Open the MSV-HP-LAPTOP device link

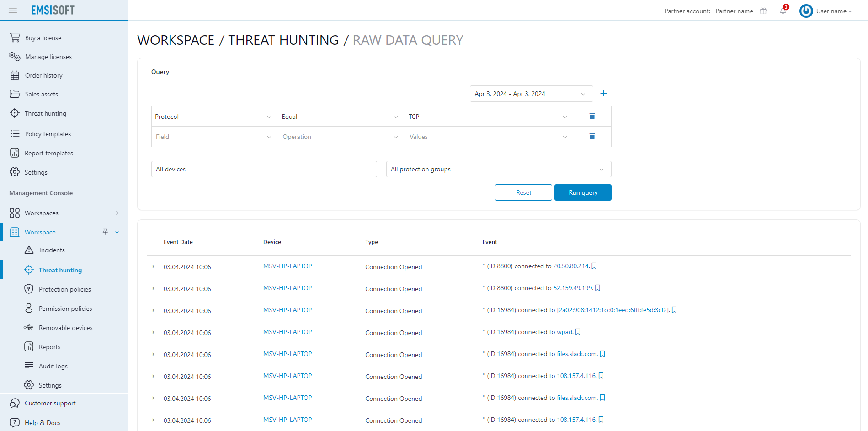click(287, 266)
